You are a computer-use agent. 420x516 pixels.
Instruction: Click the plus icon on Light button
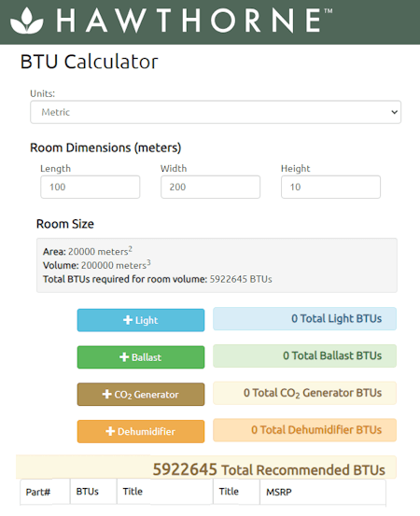point(128,320)
